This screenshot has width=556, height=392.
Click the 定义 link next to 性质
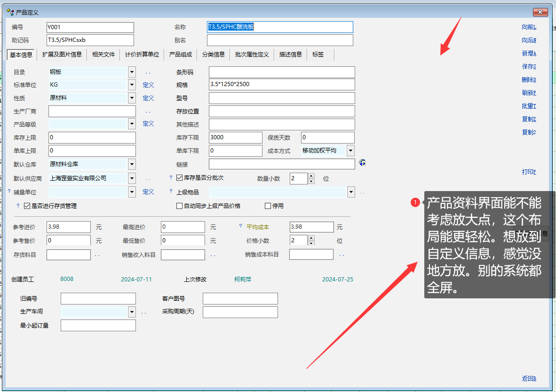148,98
